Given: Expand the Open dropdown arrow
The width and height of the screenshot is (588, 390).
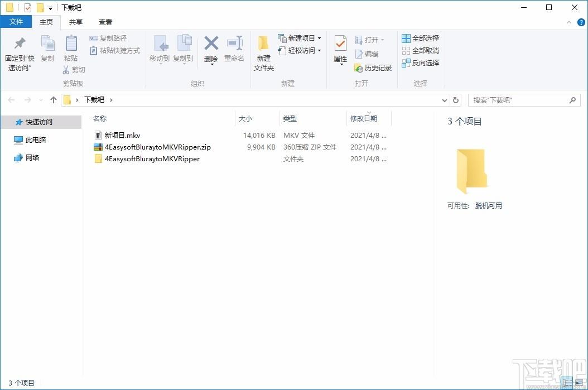Looking at the screenshot, I should [383, 40].
